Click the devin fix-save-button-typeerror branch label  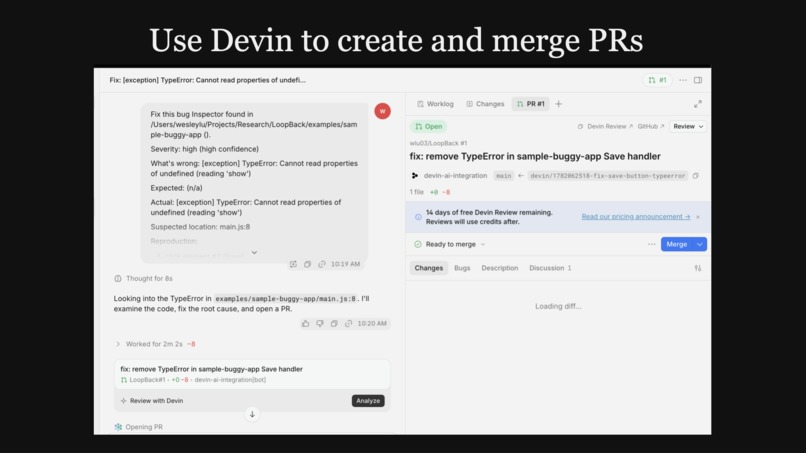pos(608,176)
